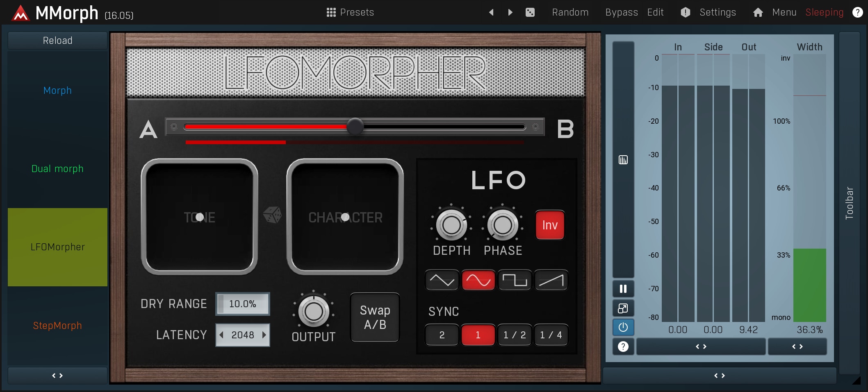Viewport: 868px width, 392px height.
Task: Click the randomize dice icon in top bar
Action: 530,12
